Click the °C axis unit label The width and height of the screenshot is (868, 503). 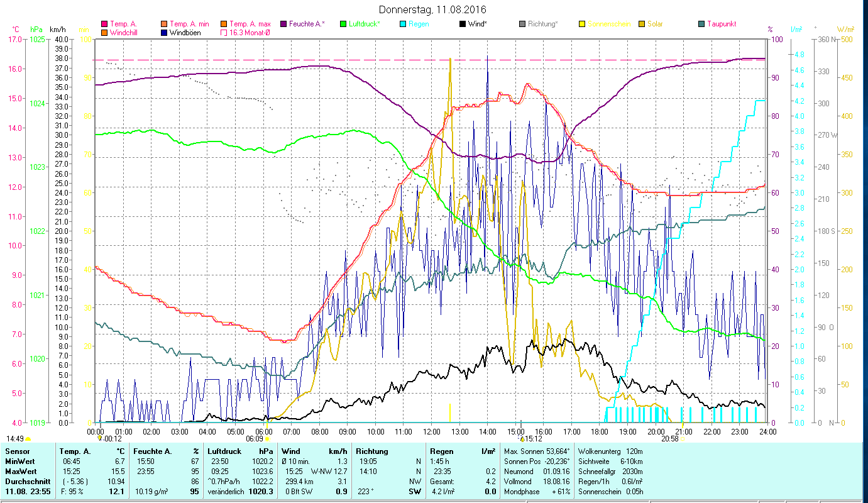tap(16, 30)
